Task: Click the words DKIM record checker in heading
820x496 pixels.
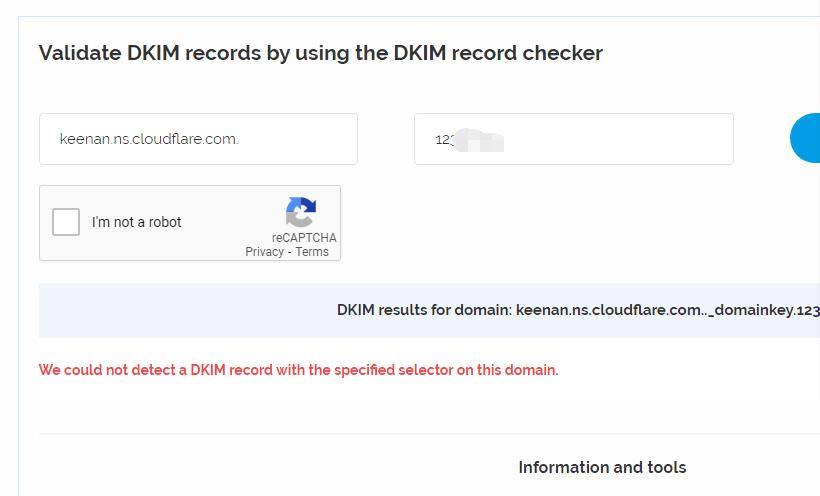Action: click(x=498, y=53)
